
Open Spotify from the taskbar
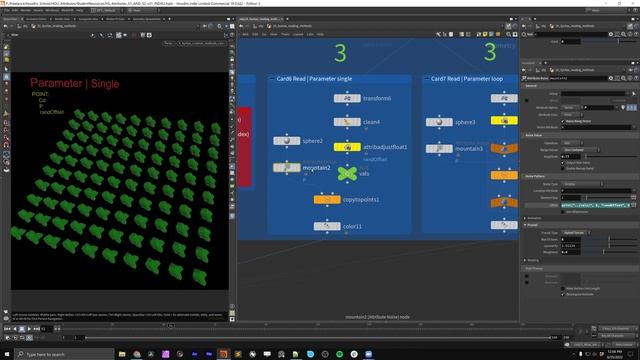[340, 354]
